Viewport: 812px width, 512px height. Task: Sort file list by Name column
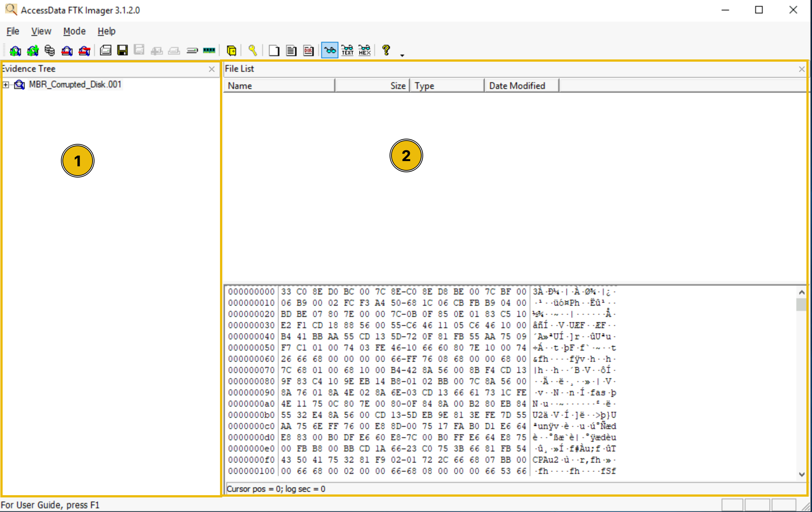[279, 86]
